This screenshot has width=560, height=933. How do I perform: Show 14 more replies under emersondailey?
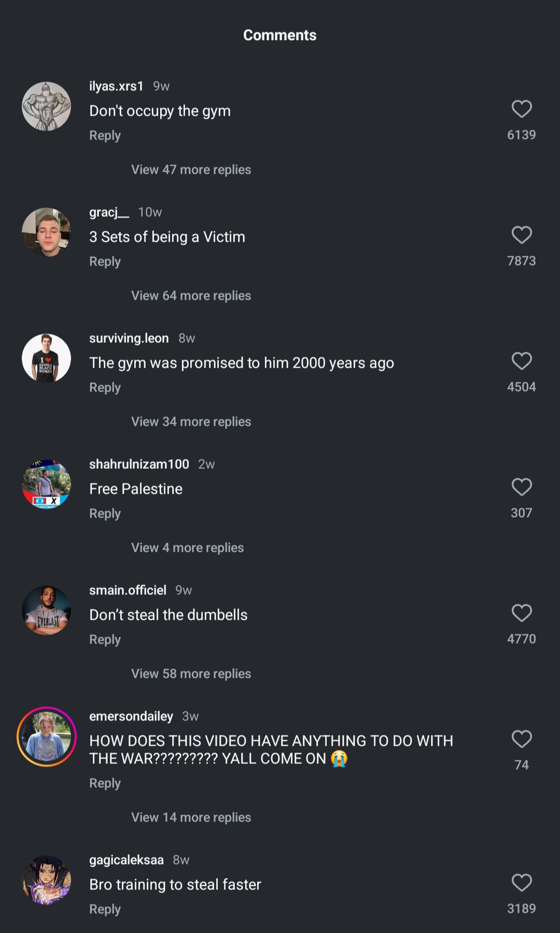point(191,817)
